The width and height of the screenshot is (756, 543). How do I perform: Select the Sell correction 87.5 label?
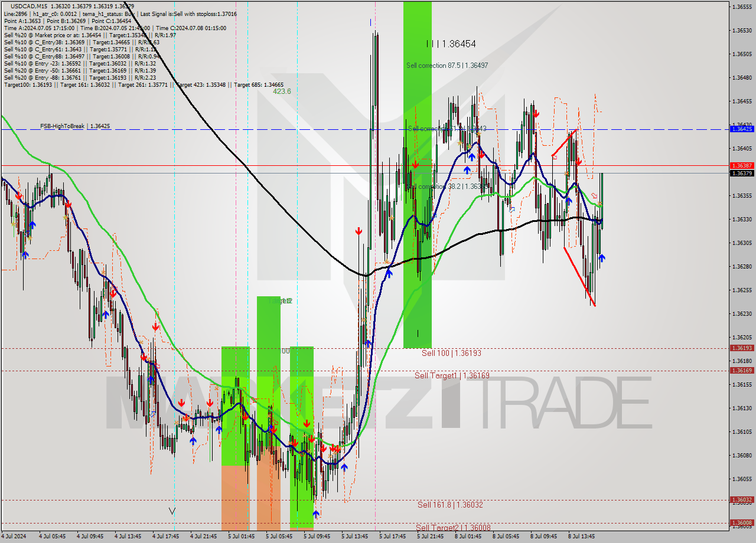click(447, 66)
